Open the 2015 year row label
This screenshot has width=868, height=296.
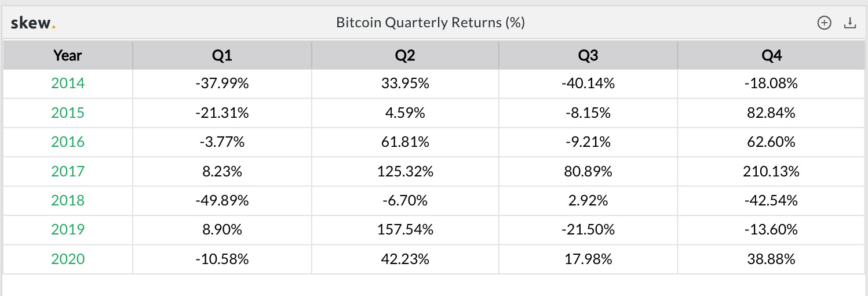click(x=68, y=113)
